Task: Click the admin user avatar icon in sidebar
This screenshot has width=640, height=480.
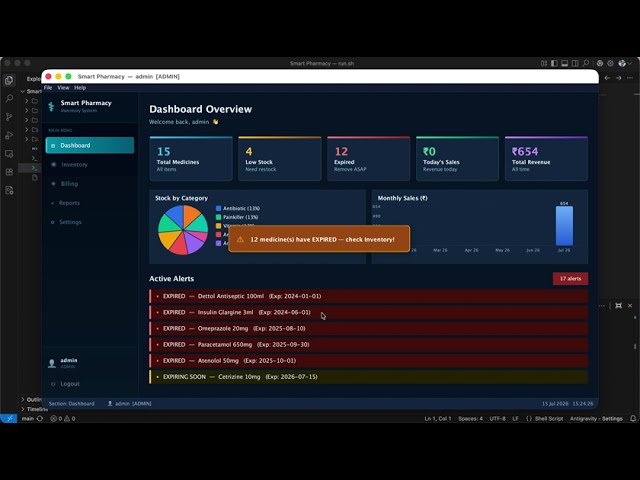Action: (52, 363)
